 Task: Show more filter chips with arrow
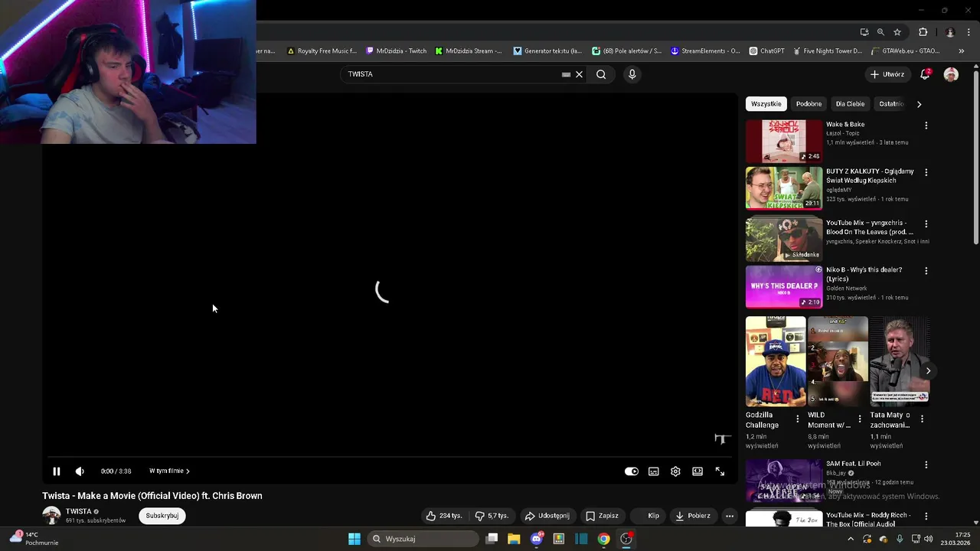coord(919,104)
